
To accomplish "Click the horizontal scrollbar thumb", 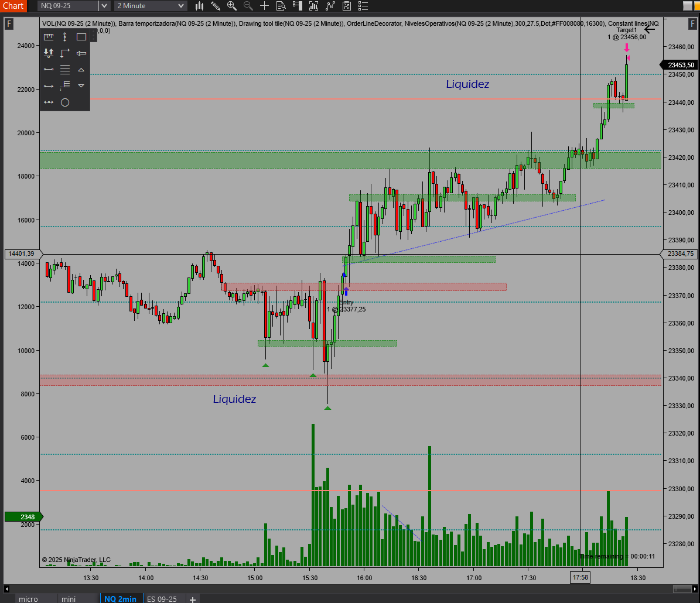I will click(682, 589).
